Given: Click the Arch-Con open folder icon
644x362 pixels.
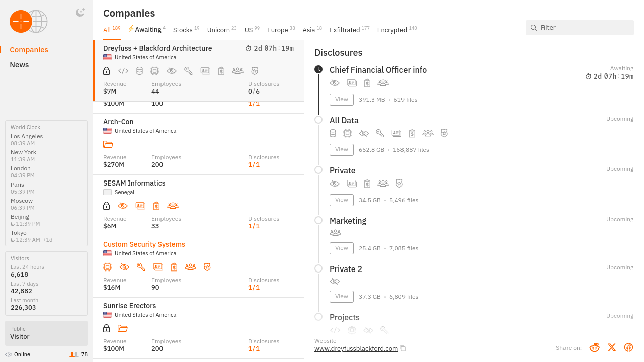Looking at the screenshot, I should click(x=108, y=144).
